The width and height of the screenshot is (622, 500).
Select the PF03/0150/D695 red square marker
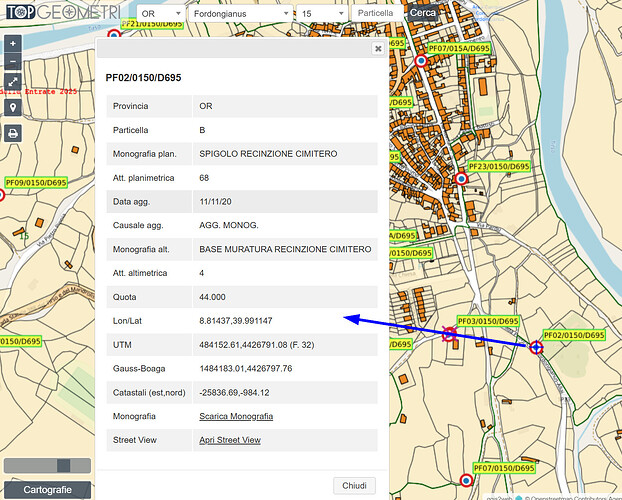(x=448, y=334)
